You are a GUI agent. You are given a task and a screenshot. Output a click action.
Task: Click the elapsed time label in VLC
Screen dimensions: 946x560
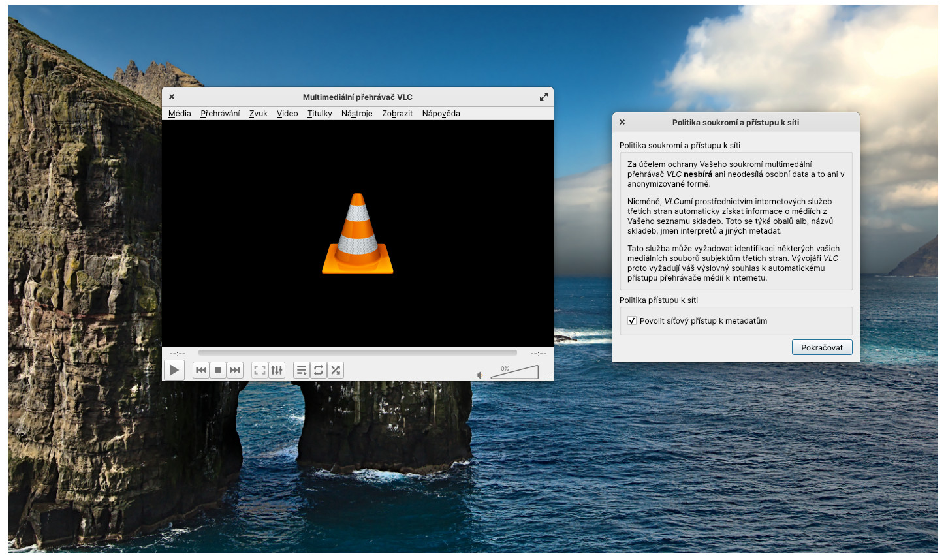178,354
